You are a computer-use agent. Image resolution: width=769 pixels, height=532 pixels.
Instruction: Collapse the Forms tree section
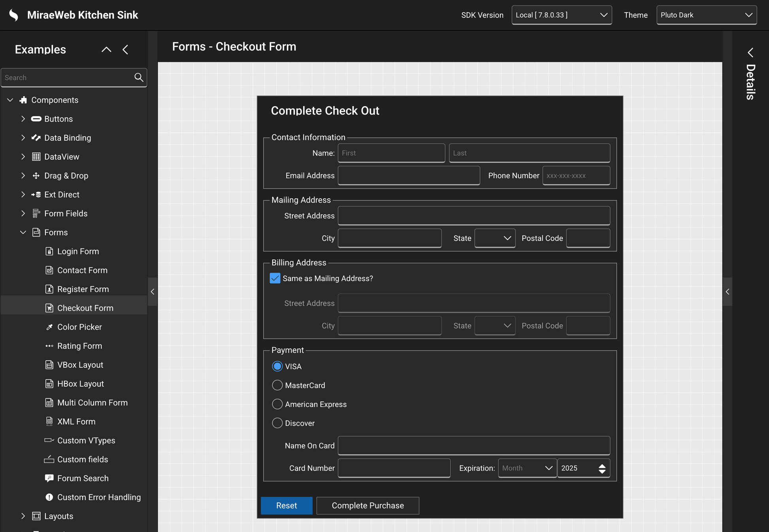point(23,232)
